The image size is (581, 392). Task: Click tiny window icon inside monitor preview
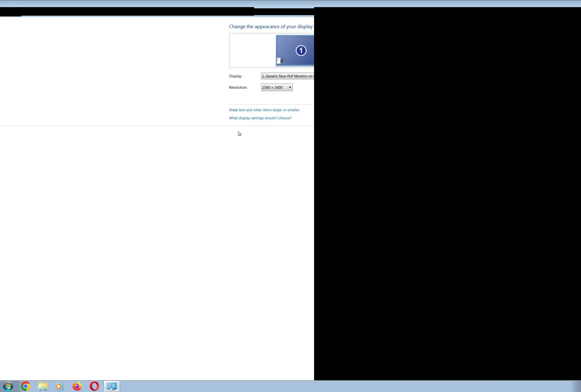tap(279, 61)
